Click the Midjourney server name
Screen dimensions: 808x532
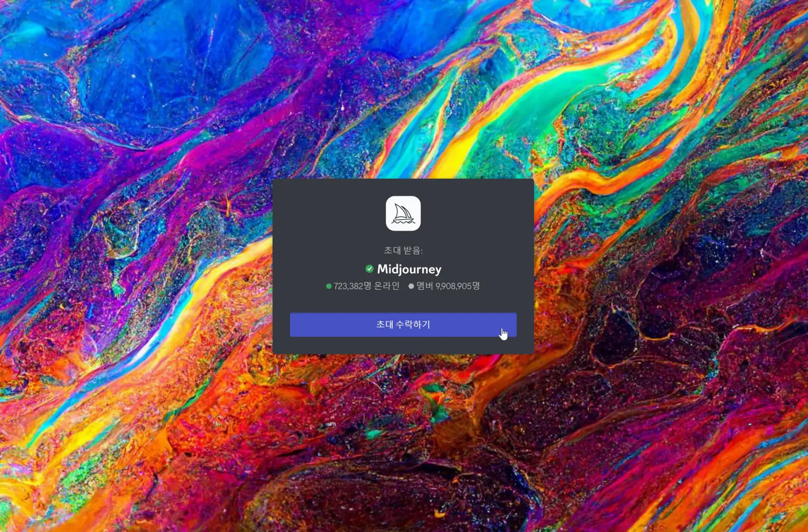click(409, 270)
